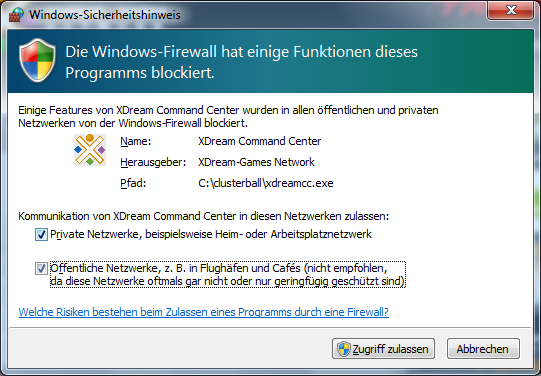Screen dimensions: 541x376
Task: Toggle the Private Netzwerke checkbox
Action: click(41, 235)
